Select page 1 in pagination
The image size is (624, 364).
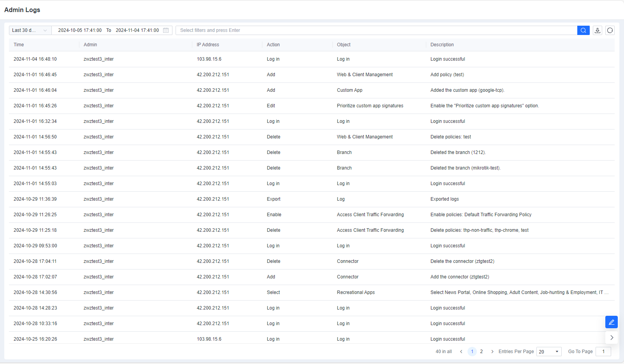coord(472,352)
